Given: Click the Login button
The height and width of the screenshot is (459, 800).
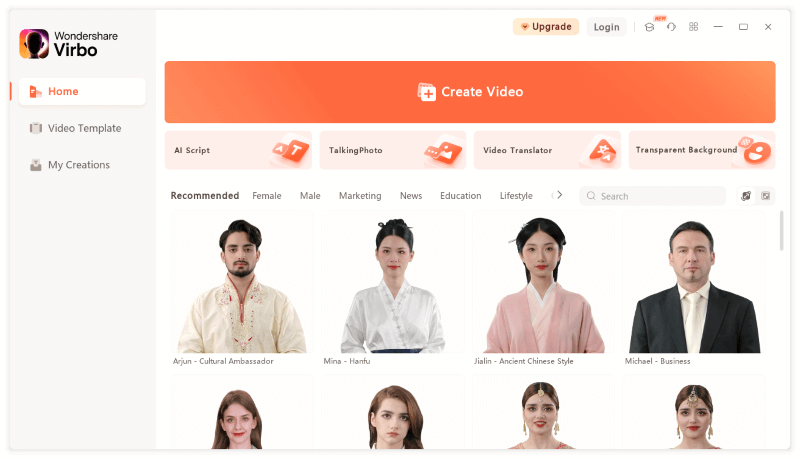Looking at the screenshot, I should point(606,27).
